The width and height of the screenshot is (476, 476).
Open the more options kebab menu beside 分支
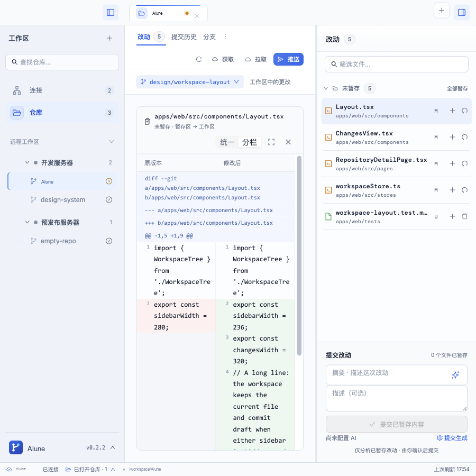[225, 36]
